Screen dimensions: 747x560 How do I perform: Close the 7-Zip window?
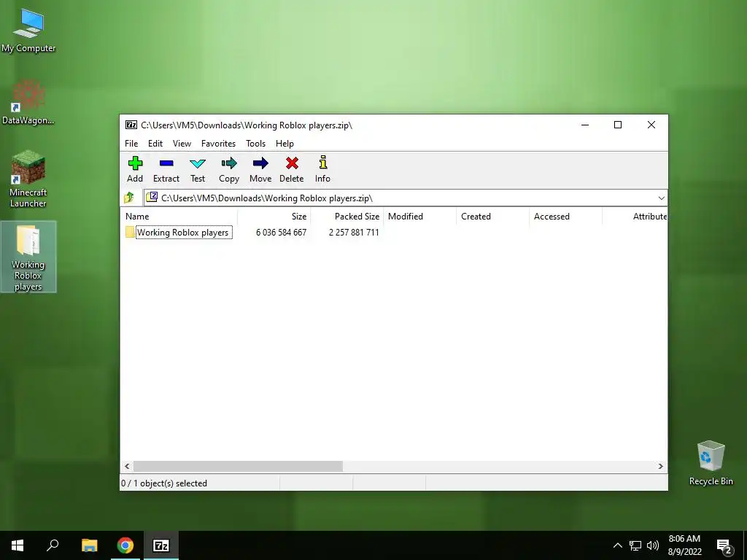(651, 125)
